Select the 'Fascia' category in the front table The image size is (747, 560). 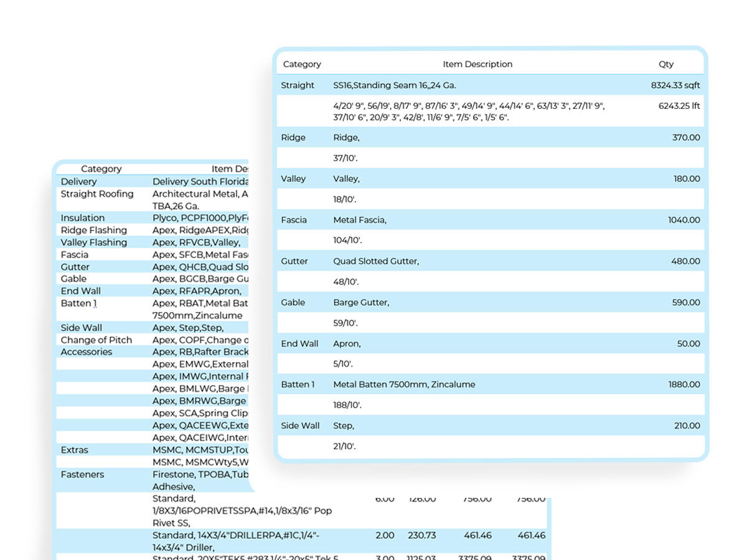point(294,220)
